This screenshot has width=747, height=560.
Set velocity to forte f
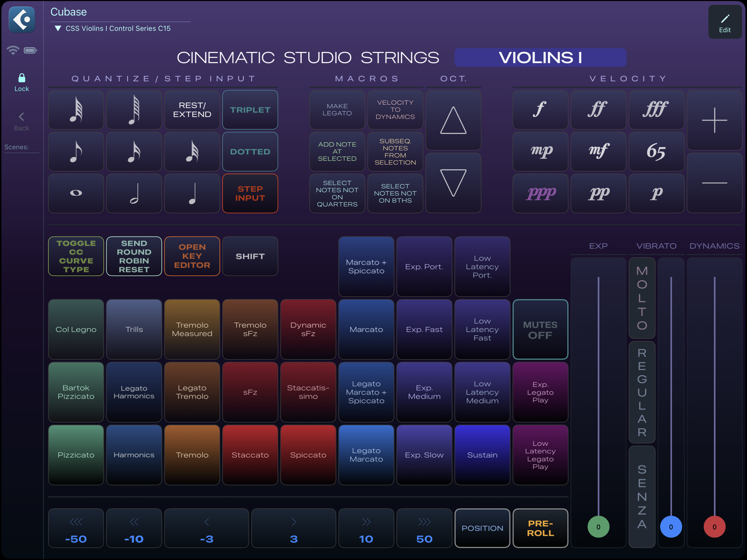pyautogui.click(x=540, y=110)
